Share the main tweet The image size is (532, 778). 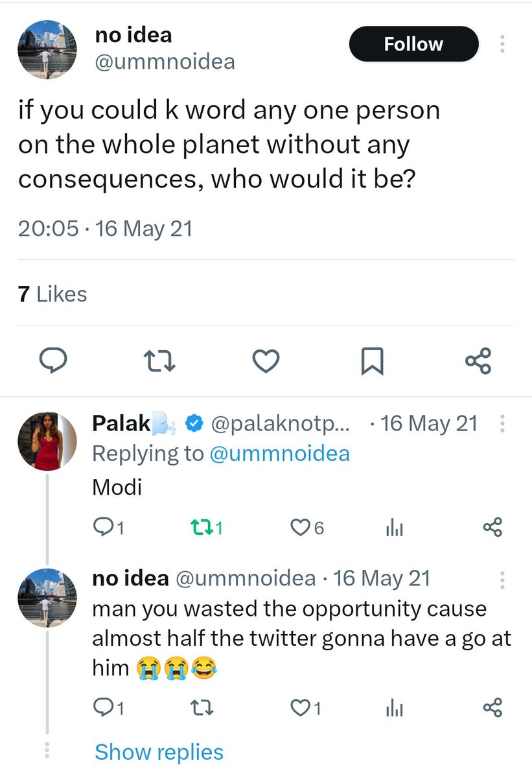(478, 360)
